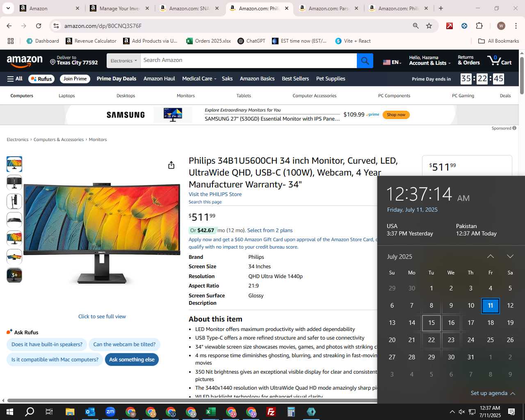Go to next month in calendar
The height and width of the screenshot is (420, 525).
[x=510, y=256]
